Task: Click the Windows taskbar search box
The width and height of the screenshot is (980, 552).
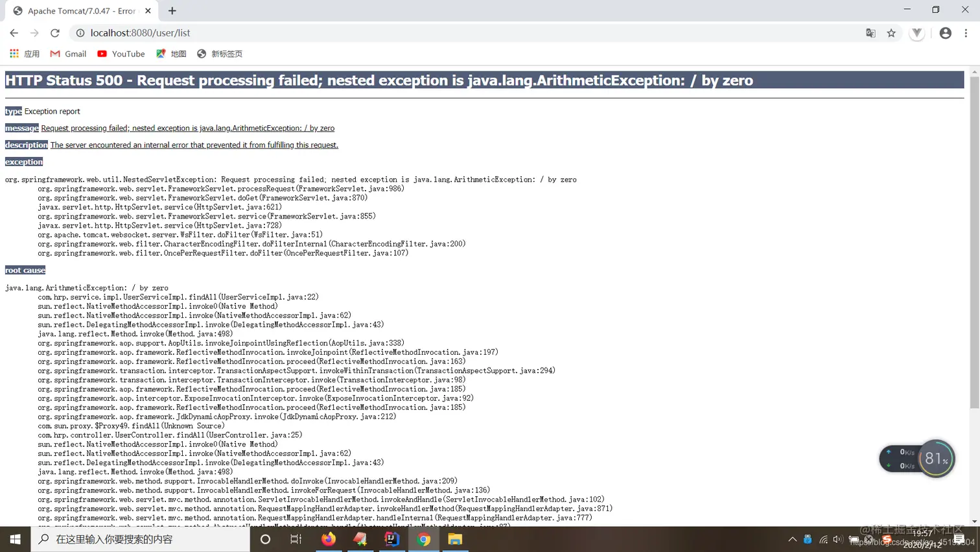Action: (140, 539)
